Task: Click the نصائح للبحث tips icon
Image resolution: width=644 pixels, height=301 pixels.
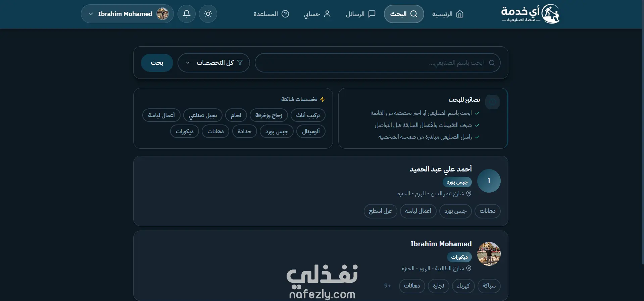Action: (x=492, y=102)
